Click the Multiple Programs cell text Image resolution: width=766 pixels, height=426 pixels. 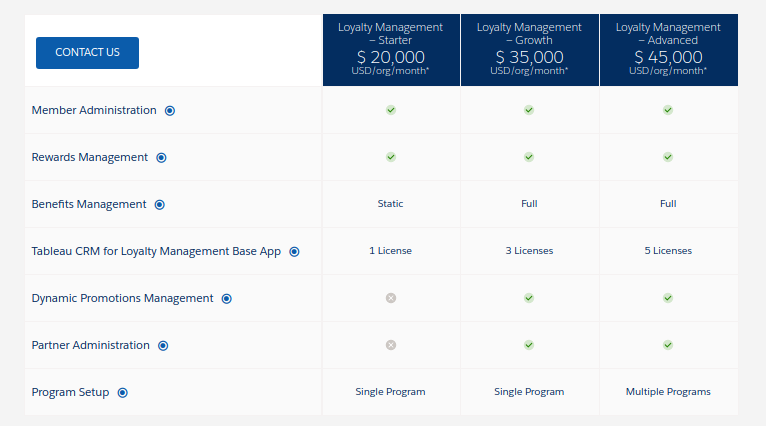pos(668,392)
